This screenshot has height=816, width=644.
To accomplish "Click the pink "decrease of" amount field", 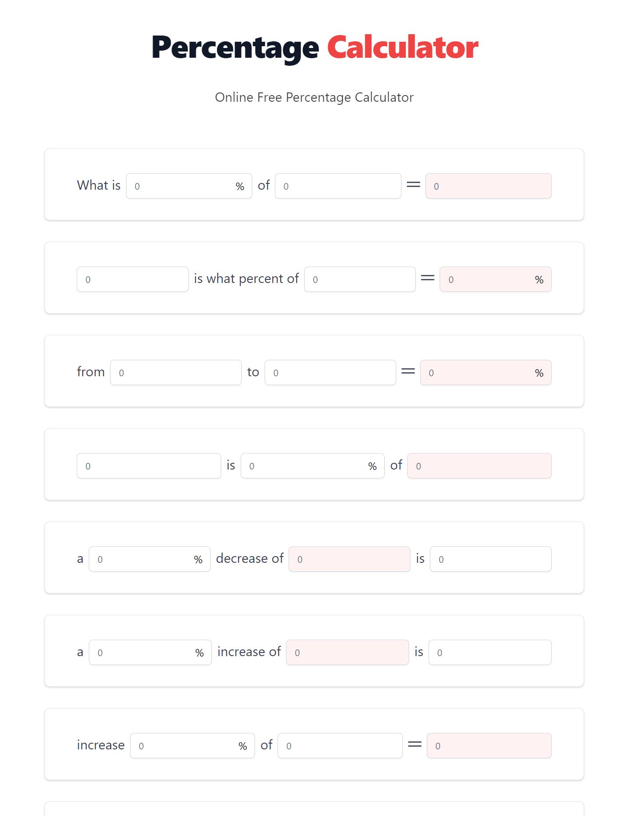I will [349, 558].
